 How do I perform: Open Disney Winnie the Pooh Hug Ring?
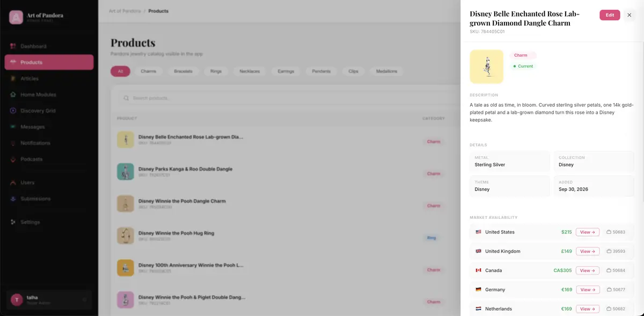tap(284, 236)
